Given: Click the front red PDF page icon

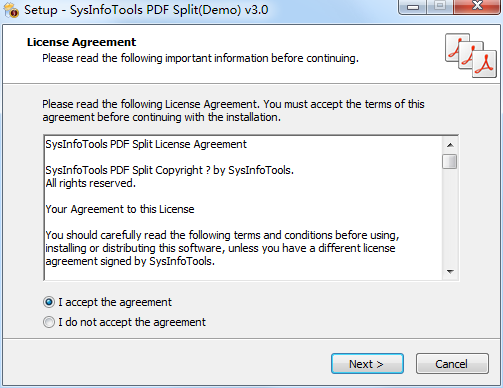Looking at the screenshot, I should tap(484, 63).
